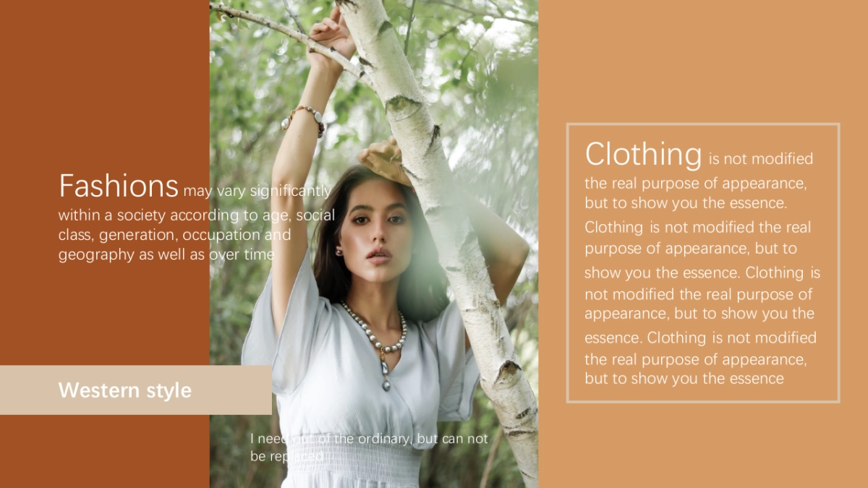Click the words "may vary significantly"

tap(258, 192)
